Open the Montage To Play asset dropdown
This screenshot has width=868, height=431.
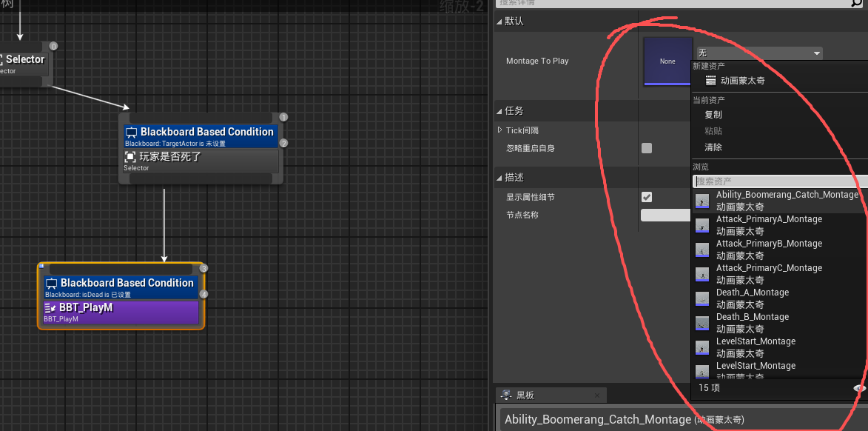pyautogui.click(x=759, y=53)
